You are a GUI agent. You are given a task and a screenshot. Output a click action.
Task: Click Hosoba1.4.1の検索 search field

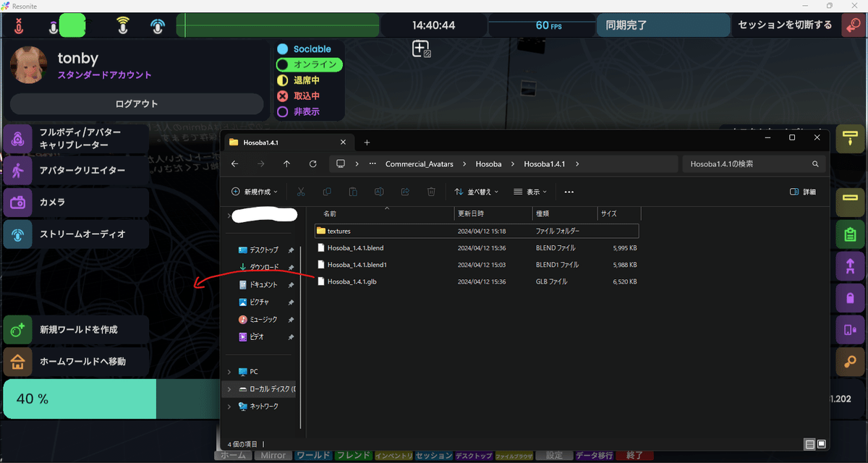(753, 164)
